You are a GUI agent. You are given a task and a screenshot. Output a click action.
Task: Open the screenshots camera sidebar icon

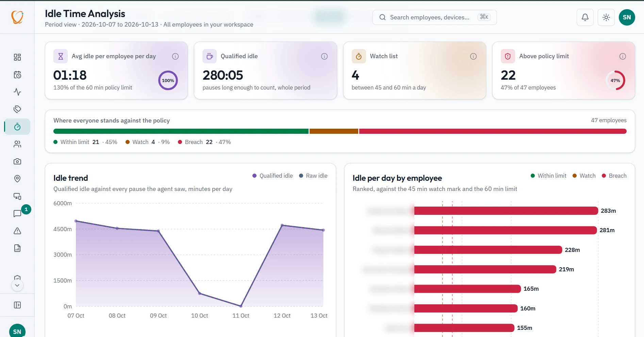[17, 161]
